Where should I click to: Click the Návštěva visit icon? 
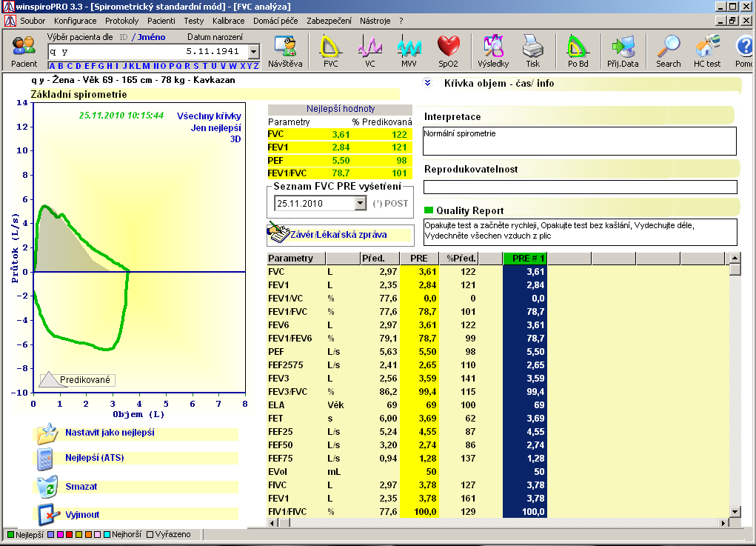(x=285, y=47)
